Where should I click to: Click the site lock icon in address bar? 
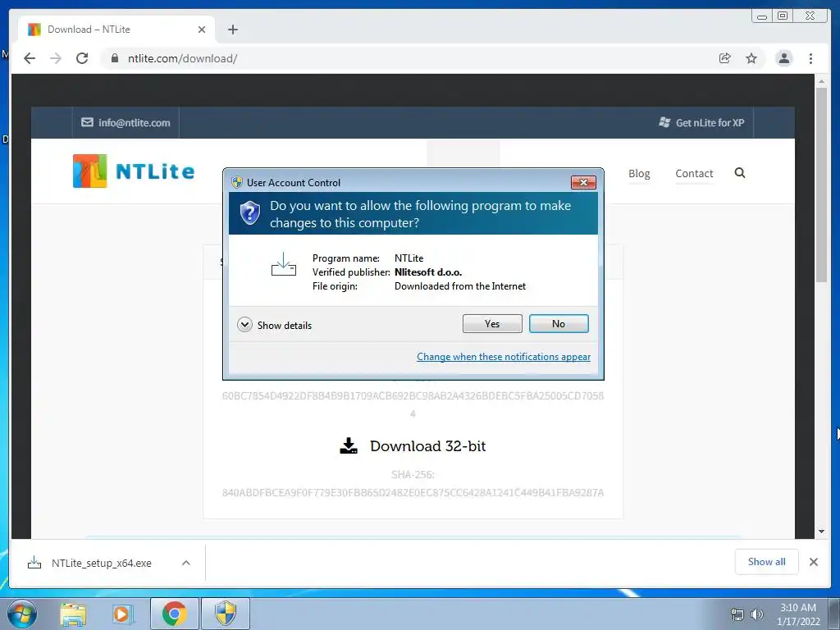click(x=115, y=58)
